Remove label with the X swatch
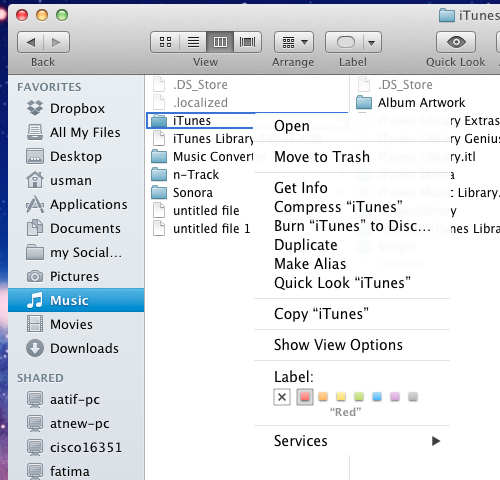 point(282,397)
